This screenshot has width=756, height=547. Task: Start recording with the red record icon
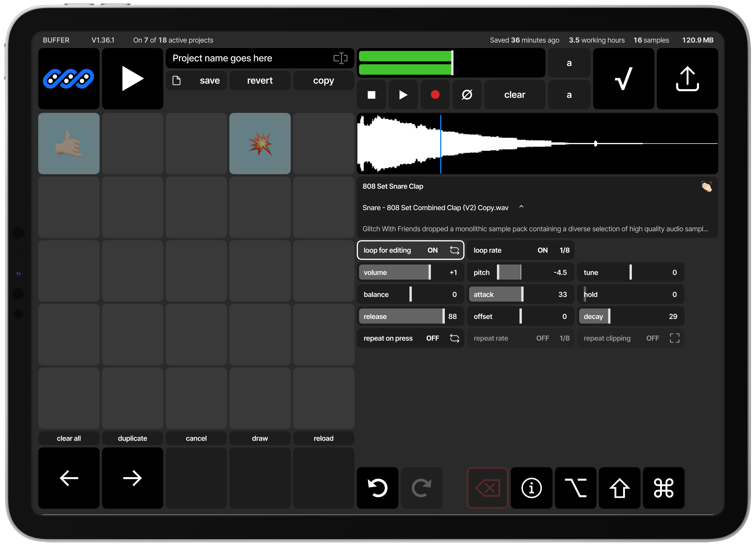point(435,95)
